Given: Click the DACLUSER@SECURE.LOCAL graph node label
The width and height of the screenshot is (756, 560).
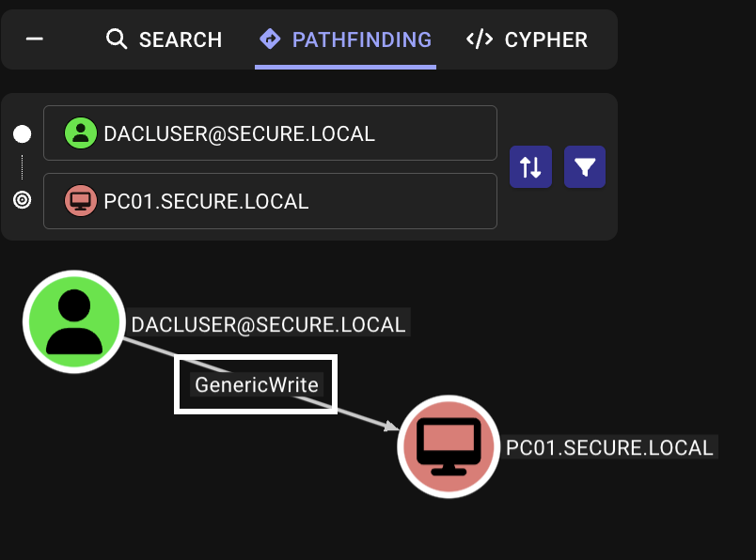Looking at the screenshot, I should (268, 325).
